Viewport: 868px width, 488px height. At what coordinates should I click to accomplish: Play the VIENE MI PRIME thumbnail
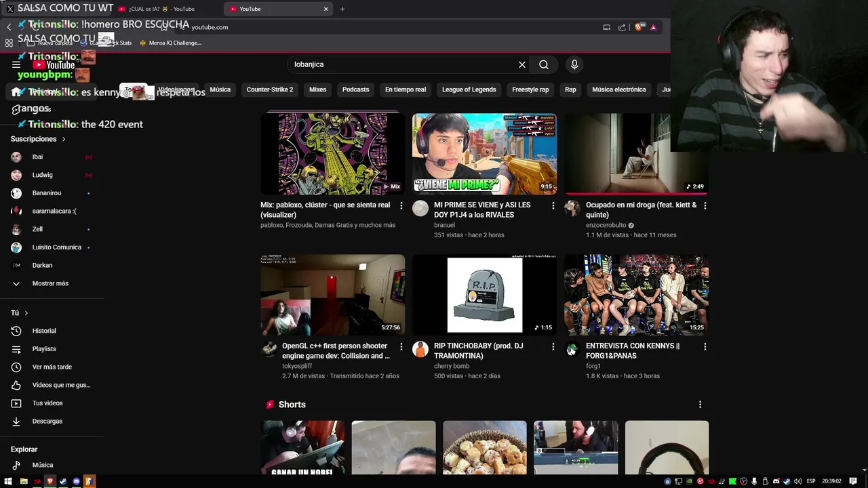[x=485, y=154]
